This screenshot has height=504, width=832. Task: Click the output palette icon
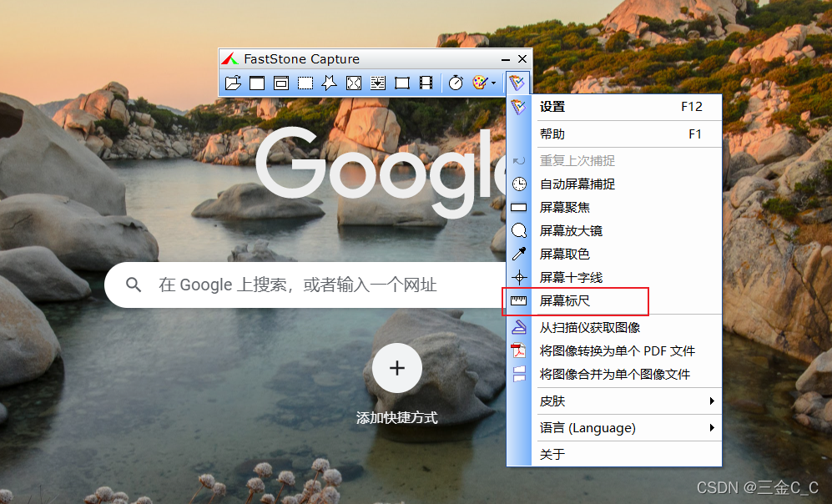480,83
